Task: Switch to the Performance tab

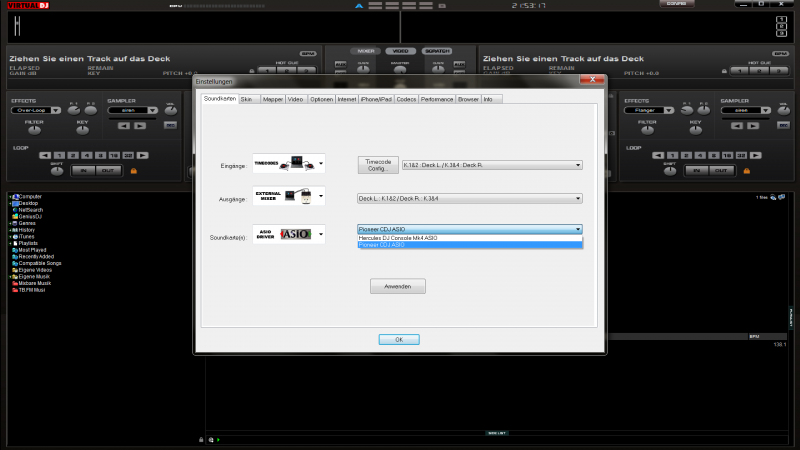Action: click(437, 99)
